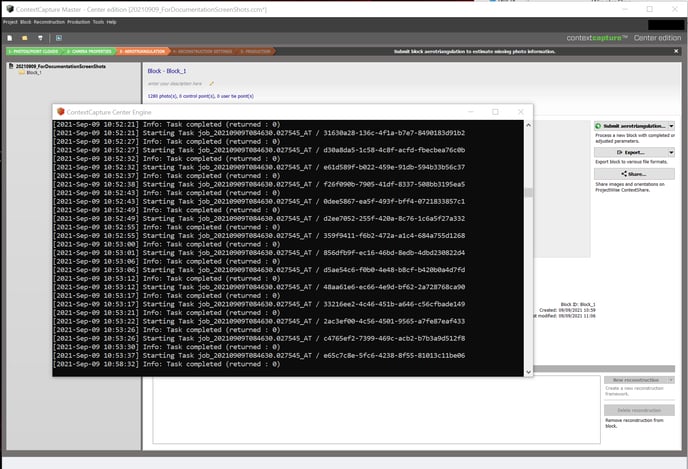Click console line with task c4765ef2-7399-469c
Screen dimensions: 688x469
pos(259,338)
